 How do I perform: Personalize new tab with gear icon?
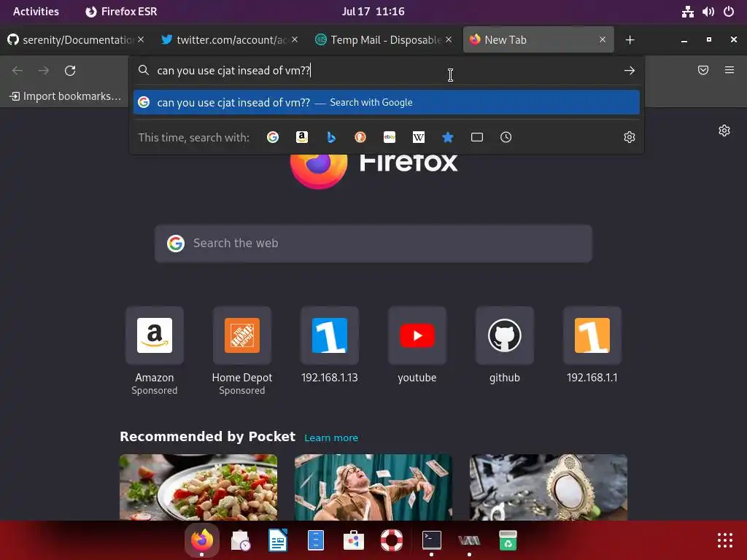pyautogui.click(x=724, y=131)
